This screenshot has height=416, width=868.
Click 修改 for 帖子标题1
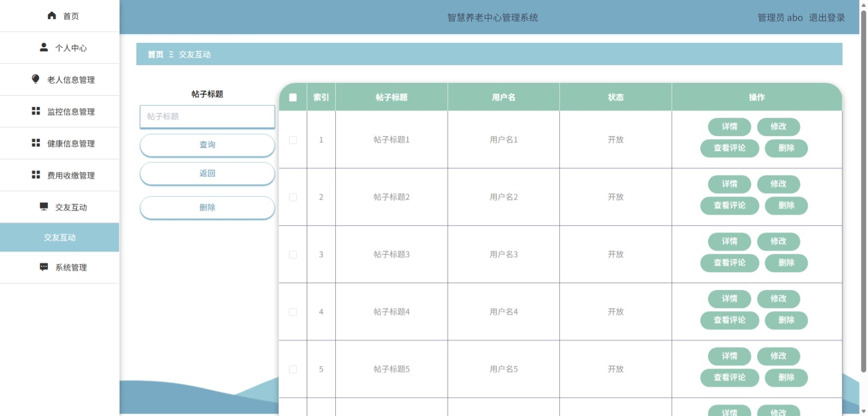point(778,127)
